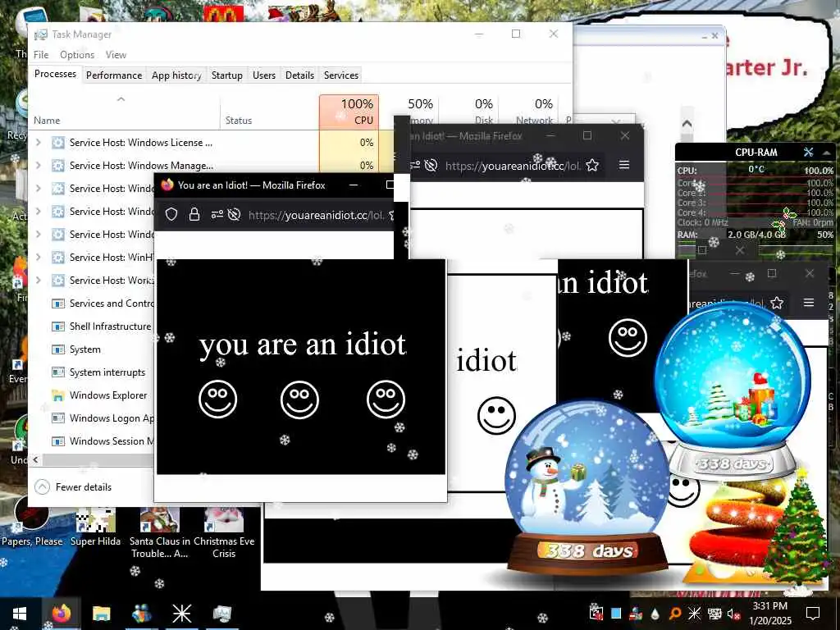Switch to the App history tab
This screenshot has height=630, width=840.
[x=177, y=75]
